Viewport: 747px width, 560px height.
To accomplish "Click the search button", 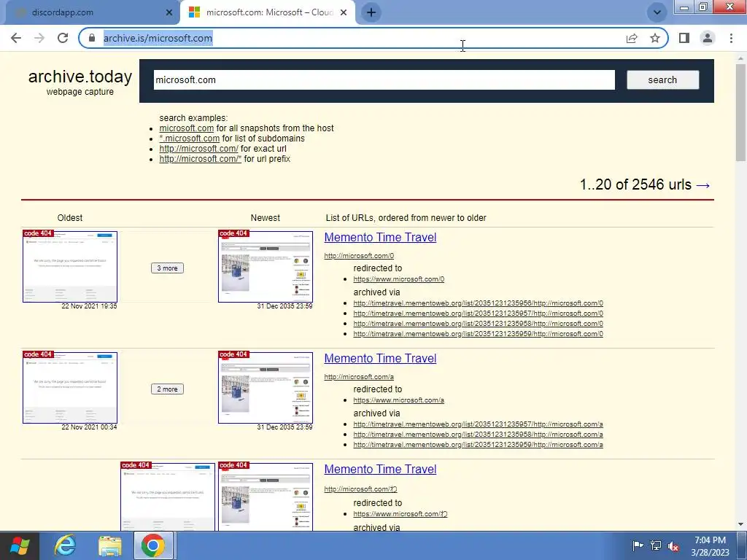I will (x=662, y=80).
